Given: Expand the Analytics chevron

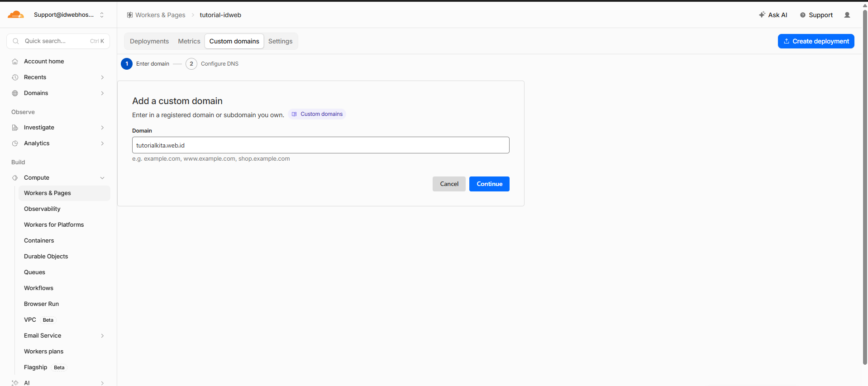Looking at the screenshot, I should (x=102, y=143).
